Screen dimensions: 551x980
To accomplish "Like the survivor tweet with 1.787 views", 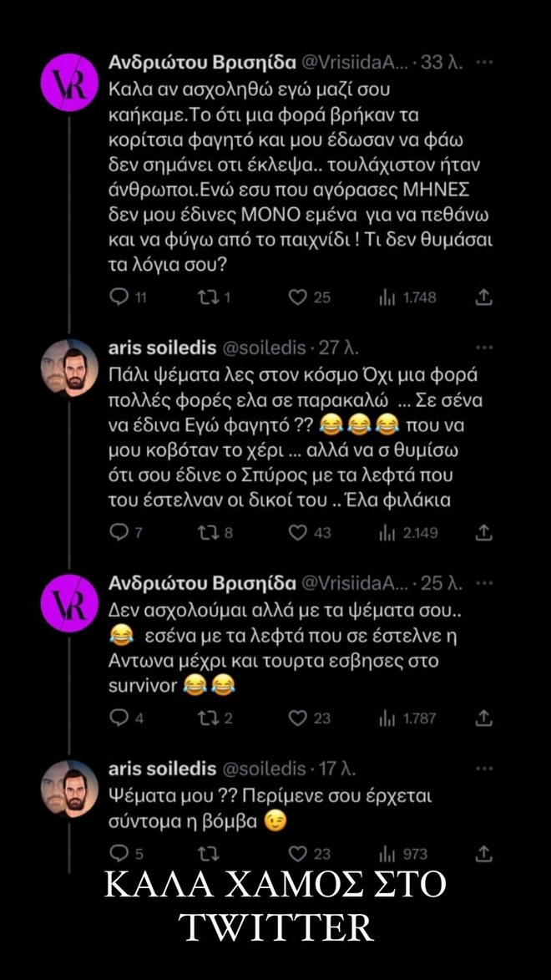I will pyautogui.click(x=297, y=718).
